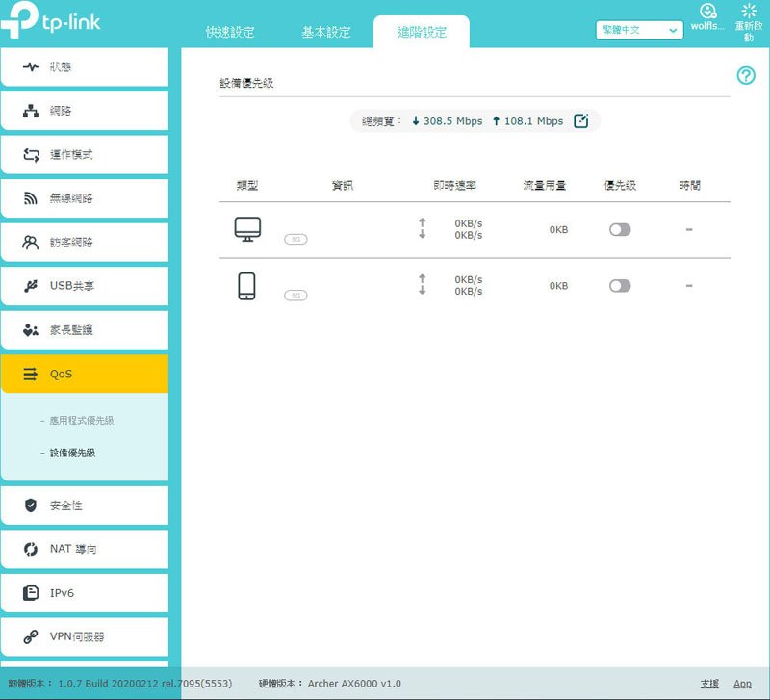Click the 安全性 shield icon

31,506
